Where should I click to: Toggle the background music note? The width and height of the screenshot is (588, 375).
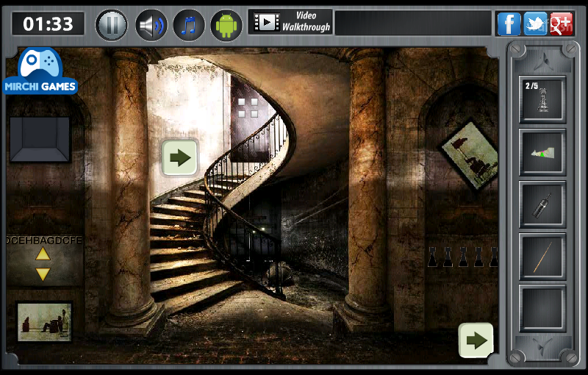click(x=189, y=25)
